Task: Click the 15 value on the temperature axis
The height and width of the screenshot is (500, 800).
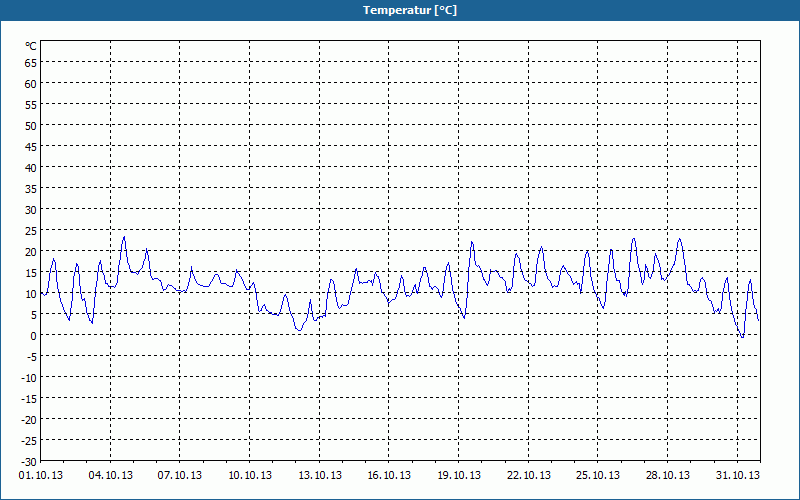Action: click(x=31, y=273)
